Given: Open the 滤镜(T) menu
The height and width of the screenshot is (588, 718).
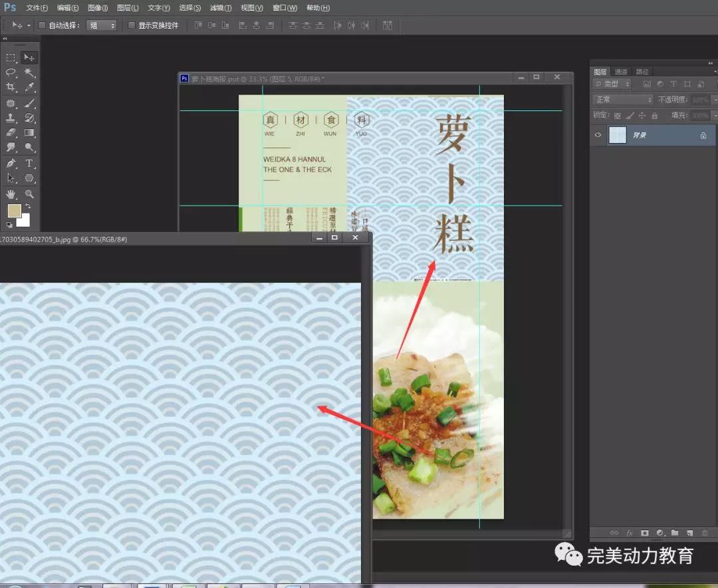Looking at the screenshot, I should point(220,8).
